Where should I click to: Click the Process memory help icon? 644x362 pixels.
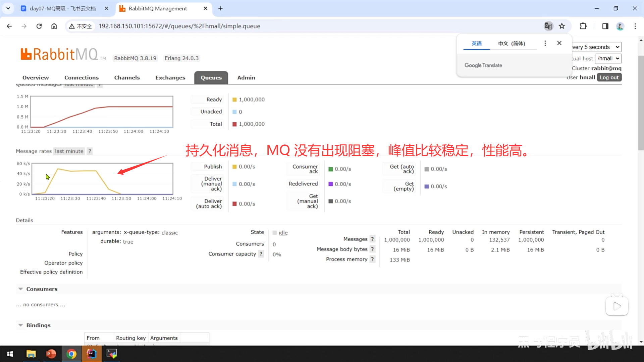pos(372,259)
